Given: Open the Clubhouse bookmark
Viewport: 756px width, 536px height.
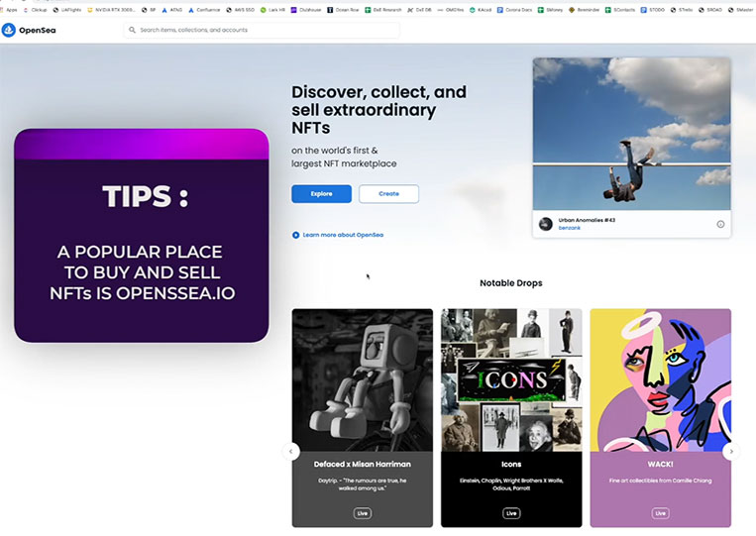Looking at the screenshot, I should pyautogui.click(x=306, y=10).
